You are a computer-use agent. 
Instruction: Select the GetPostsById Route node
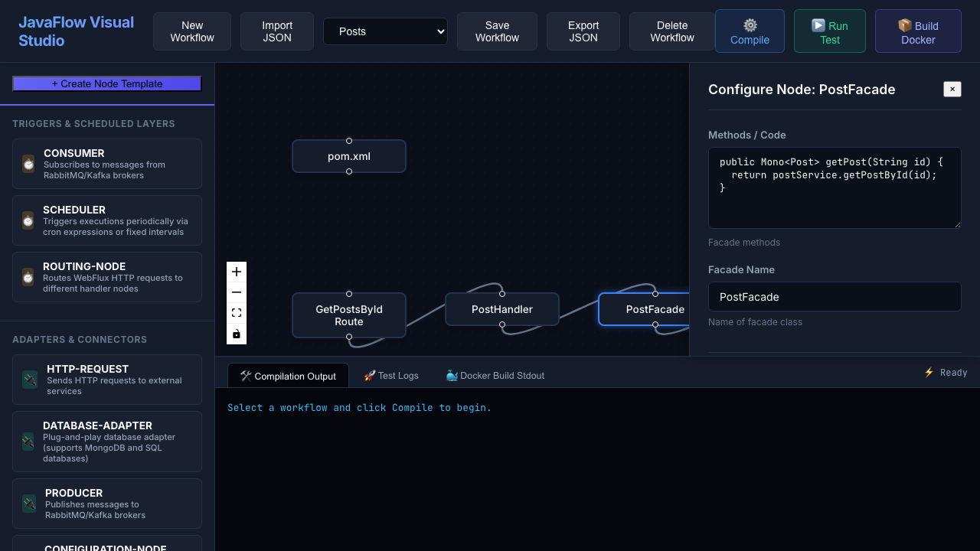coord(349,315)
